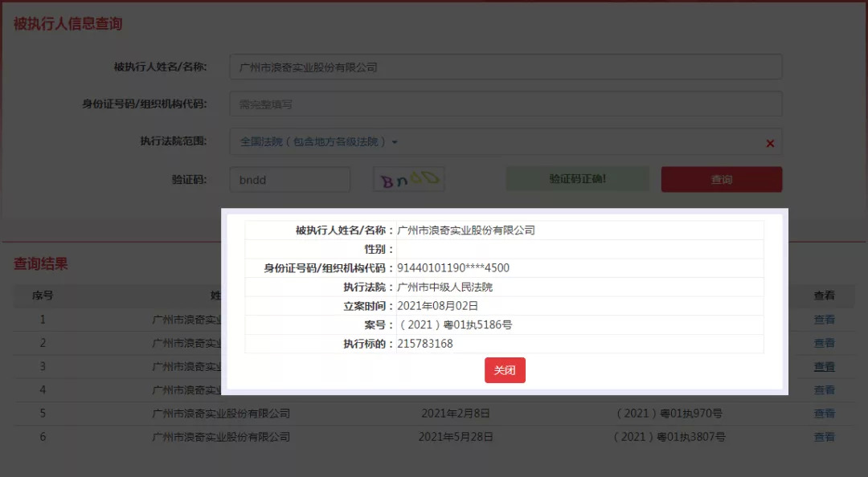Click the 执行法院 value 广州市中级人民法院
Viewport: 868px width, 477px height.
pyautogui.click(x=445, y=287)
